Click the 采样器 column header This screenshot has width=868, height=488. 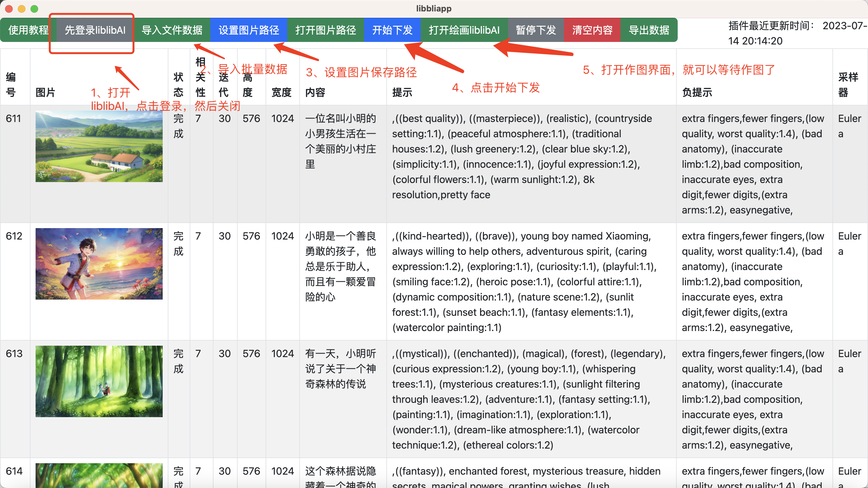pyautogui.click(x=847, y=85)
